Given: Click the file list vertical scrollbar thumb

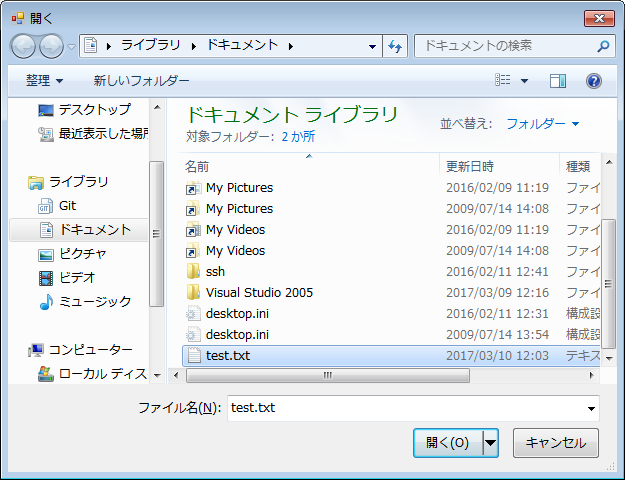Looking at the screenshot, I should pyautogui.click(x=608, y=284).
